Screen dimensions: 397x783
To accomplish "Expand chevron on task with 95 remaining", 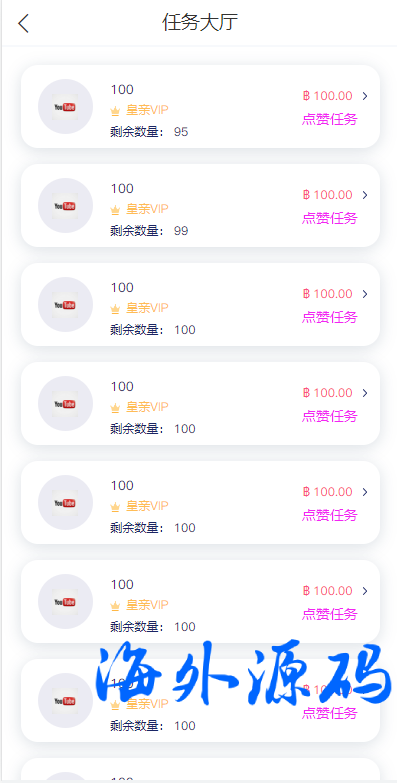I will 365,96.
